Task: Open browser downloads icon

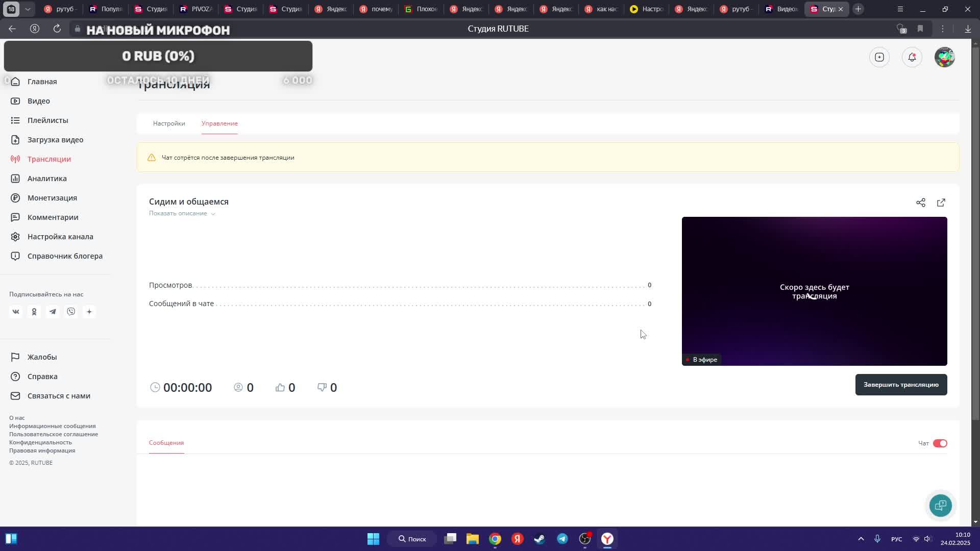Action: click(x=968, y=29)
